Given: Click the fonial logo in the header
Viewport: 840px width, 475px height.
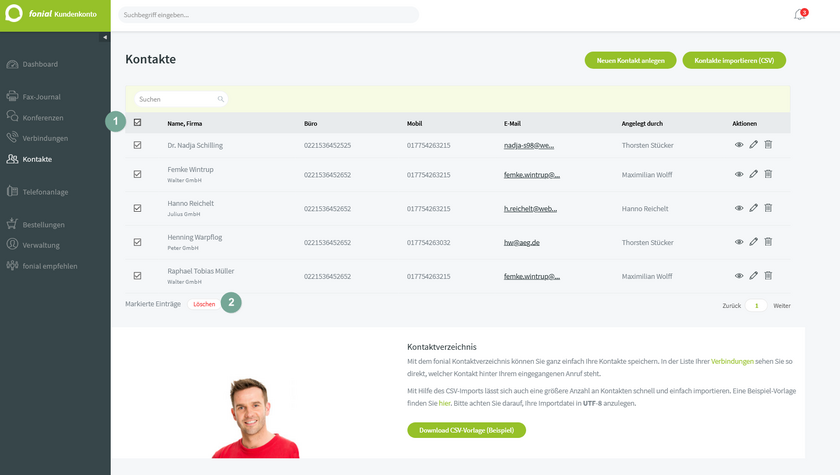Looking at the screenshot, I should tap(15, 15).
